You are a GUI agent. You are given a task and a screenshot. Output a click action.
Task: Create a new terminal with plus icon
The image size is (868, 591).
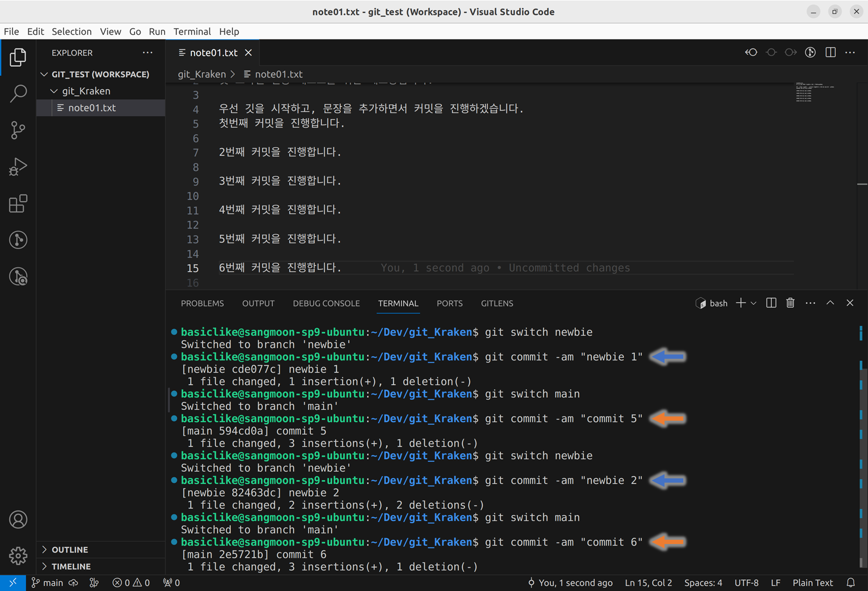point(740,303)
